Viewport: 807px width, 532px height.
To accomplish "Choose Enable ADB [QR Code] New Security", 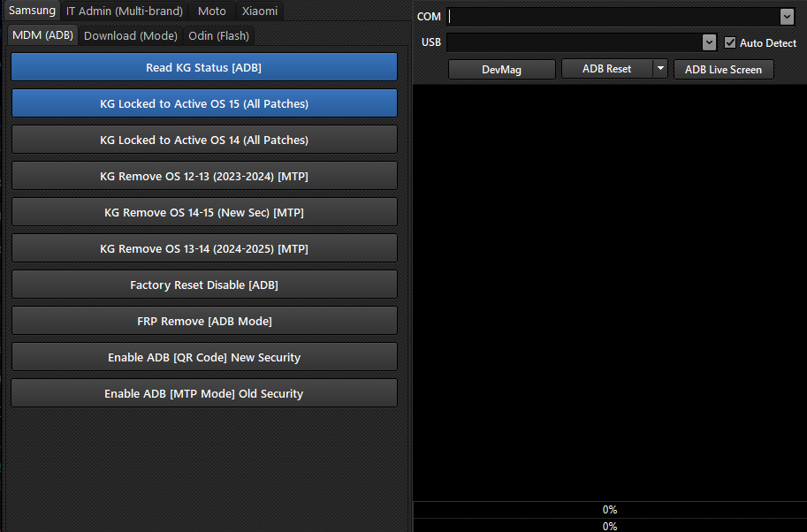I will [x=204, y=357].
